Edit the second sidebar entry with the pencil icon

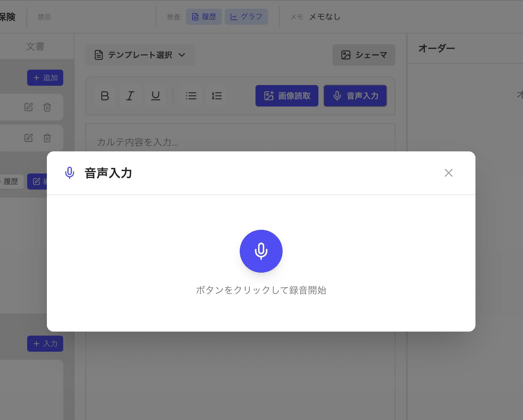tap(28, 138)
